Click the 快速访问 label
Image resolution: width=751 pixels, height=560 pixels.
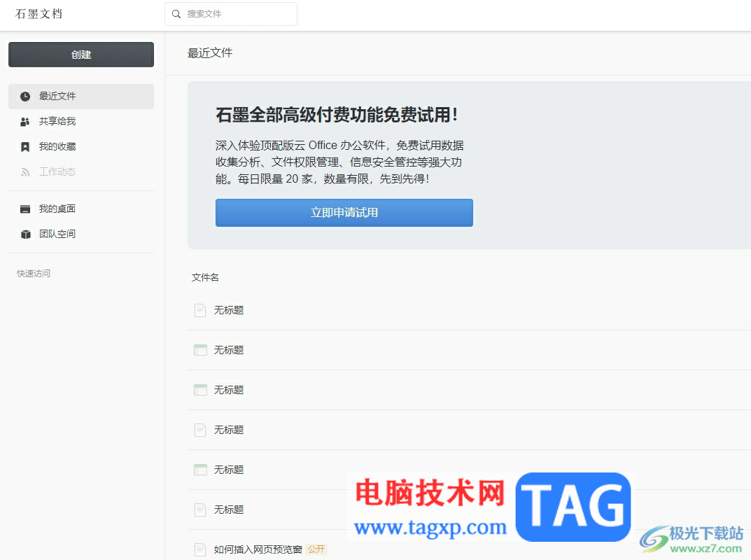(34, 274)
